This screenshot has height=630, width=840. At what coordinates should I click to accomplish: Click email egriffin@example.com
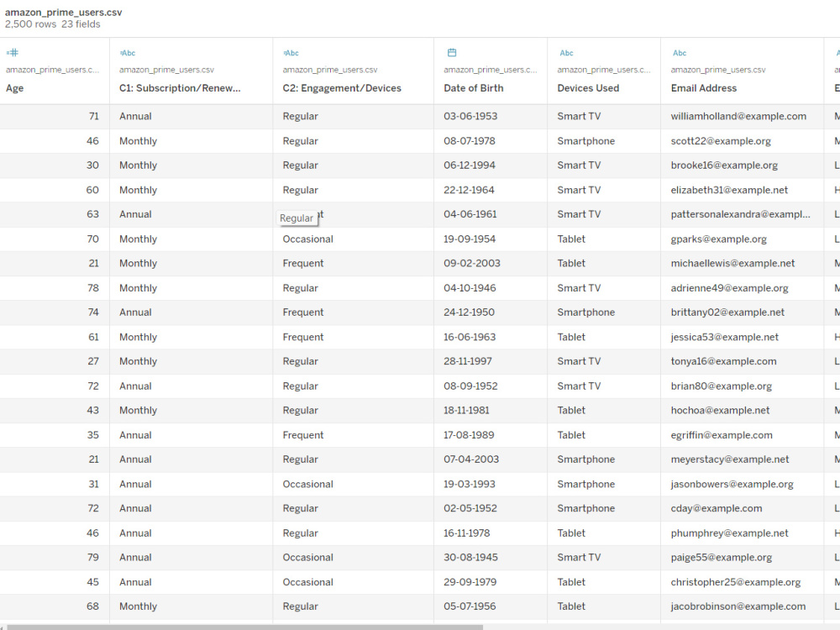(x=722, y=435)
